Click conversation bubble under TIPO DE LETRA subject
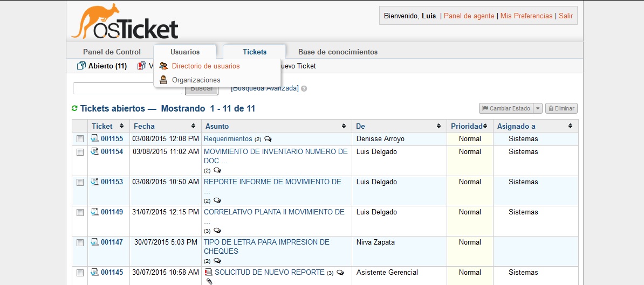This screenshot has height=285, width=644. pyautogui.click(x=217, y=261)
